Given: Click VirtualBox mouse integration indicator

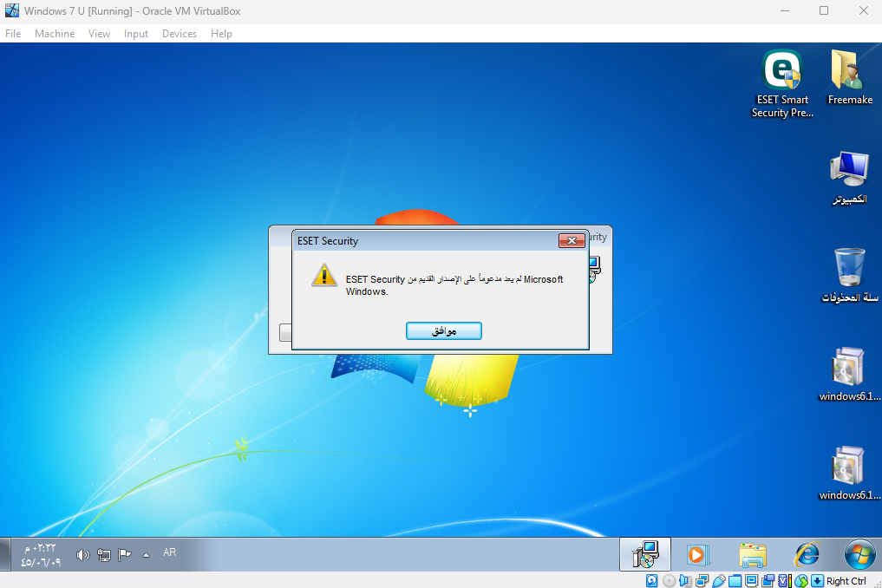Looking at the screenshot, I should coord(801,581).
